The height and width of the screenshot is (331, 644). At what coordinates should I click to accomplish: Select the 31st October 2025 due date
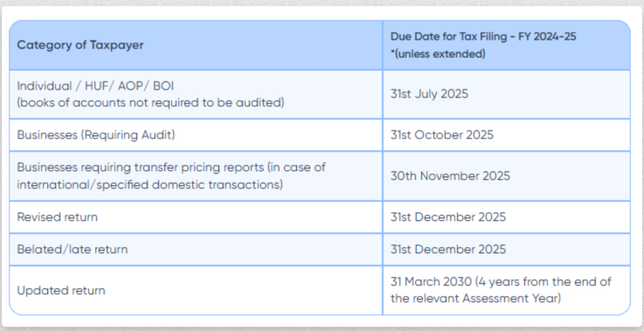(442, 135)
